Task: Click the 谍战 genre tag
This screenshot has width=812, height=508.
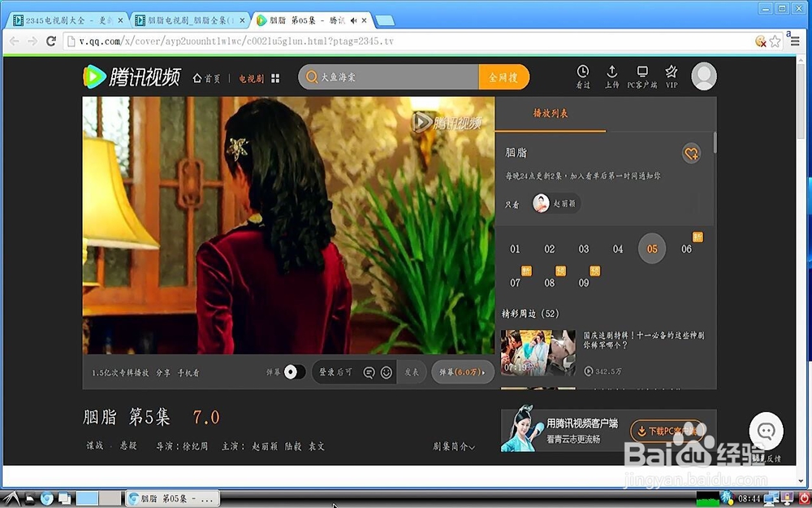Action: pos(95,445)
